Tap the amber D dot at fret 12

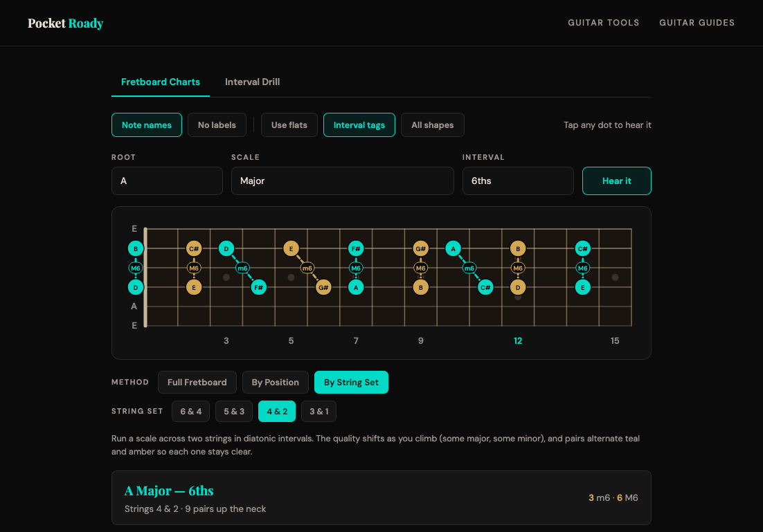pos(518,287)
